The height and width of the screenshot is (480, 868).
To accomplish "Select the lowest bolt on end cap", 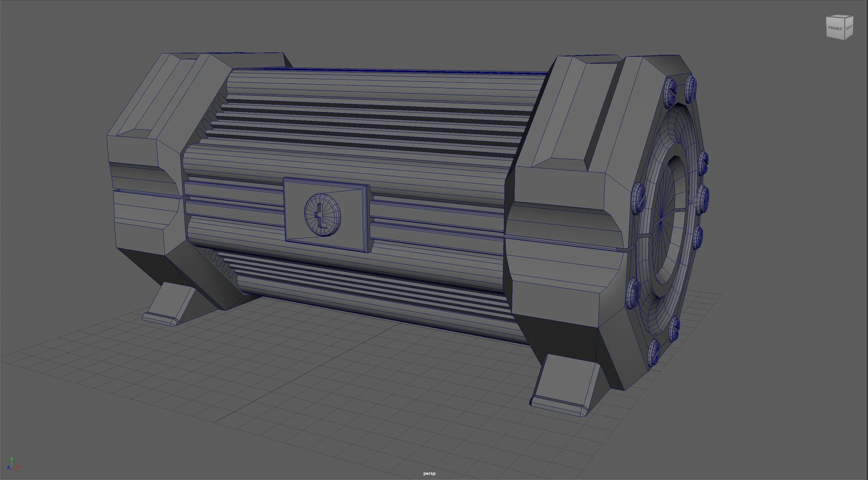I will (653, 353).
